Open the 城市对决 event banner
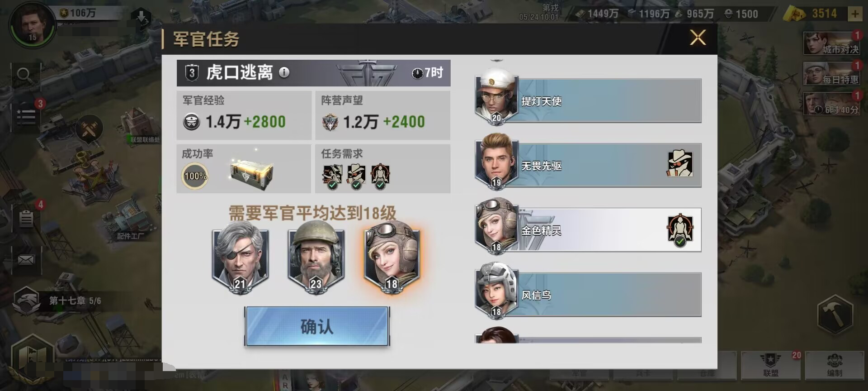This screenshot has width=868, height=391. [832, 43]
